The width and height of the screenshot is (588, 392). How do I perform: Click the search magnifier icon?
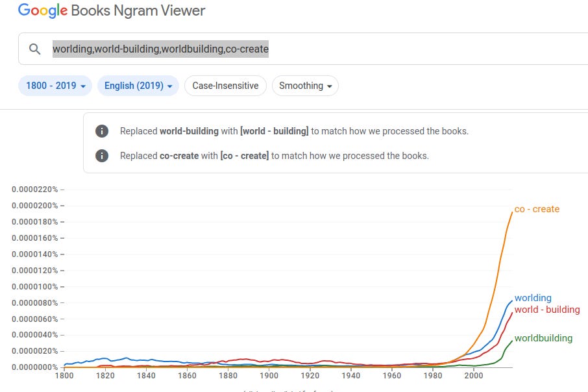(x=34, y=49)
